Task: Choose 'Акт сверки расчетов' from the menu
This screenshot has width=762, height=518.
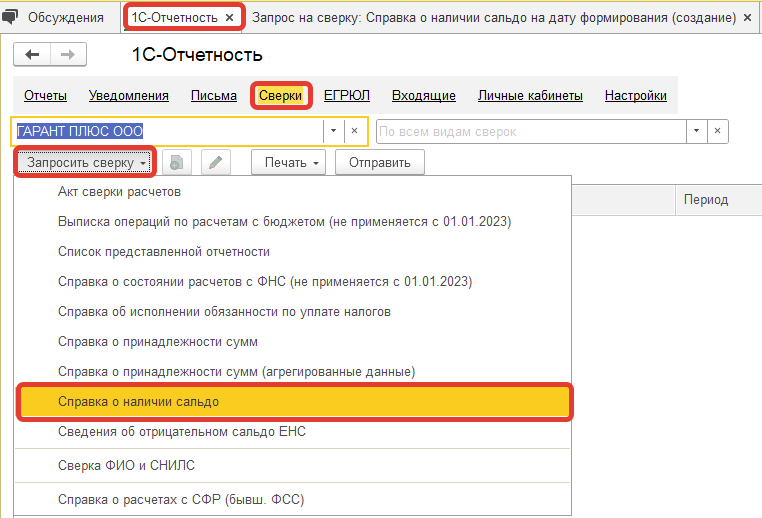Action: 120,191
